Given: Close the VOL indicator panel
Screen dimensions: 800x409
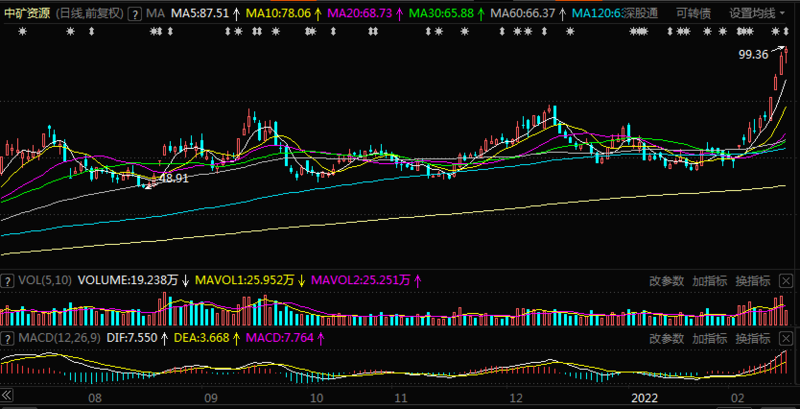Looking at the screenshot, I should pyautogui.click(x=786, y=280).
